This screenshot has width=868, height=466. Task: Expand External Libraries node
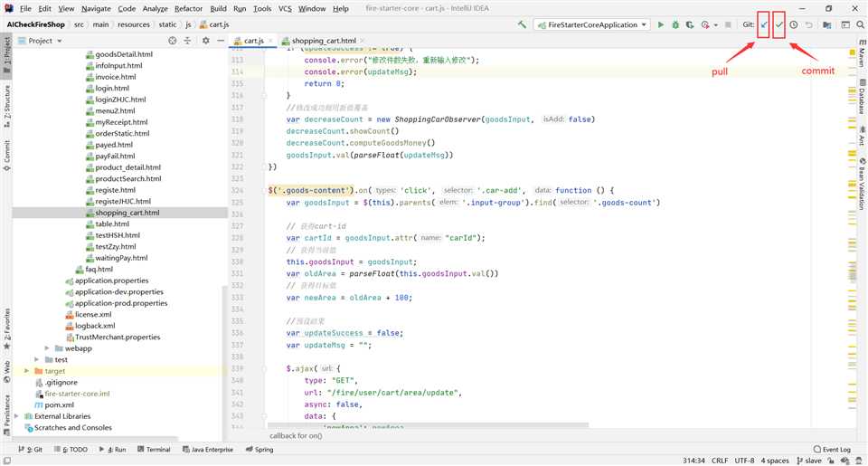click(16, 416)
